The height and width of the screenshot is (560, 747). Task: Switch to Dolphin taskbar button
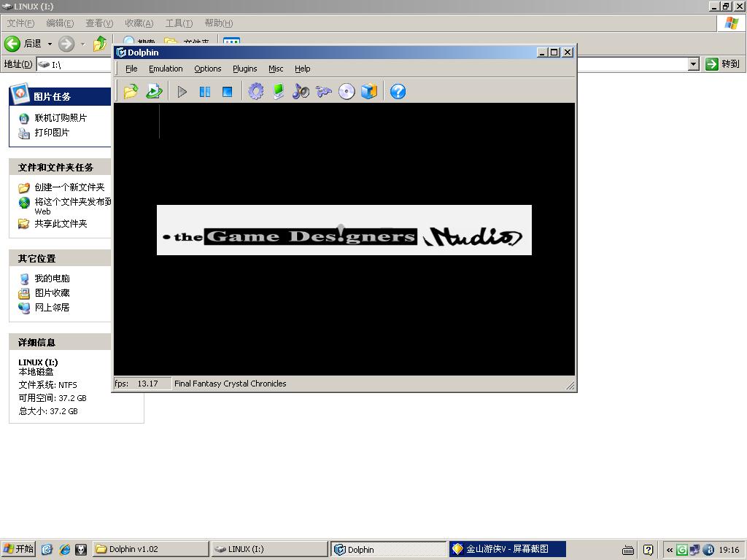[388, 549]
